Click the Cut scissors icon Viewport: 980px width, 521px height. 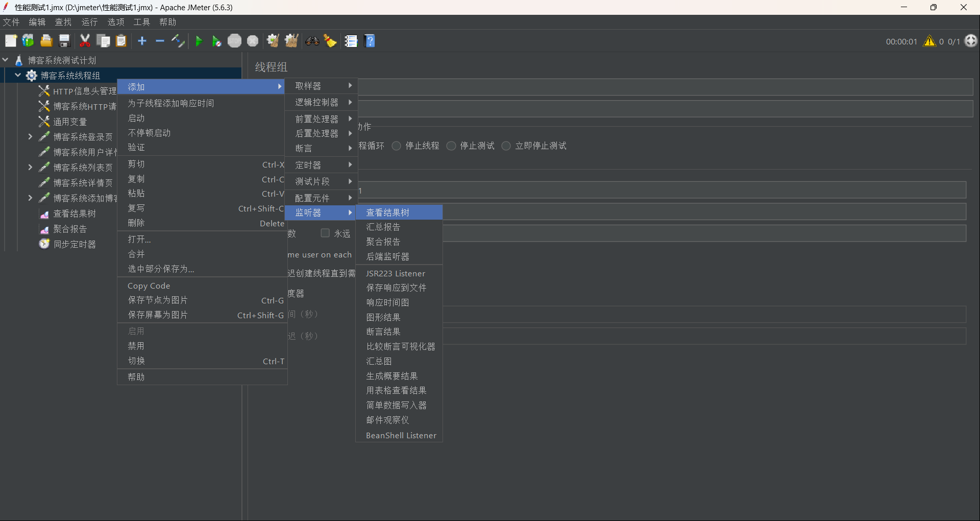[x=85, y=41]
